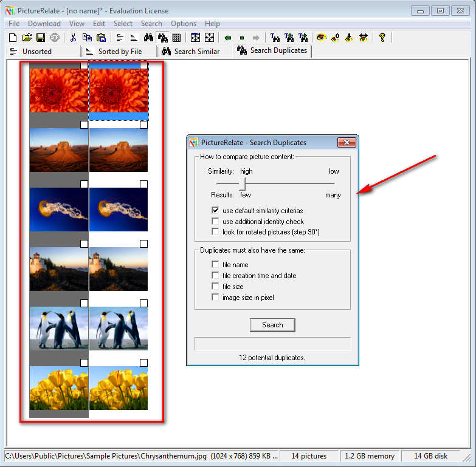Click the yellow question mark help icon
The width and height of the screenshot is (476, 467).
[382, 38]
